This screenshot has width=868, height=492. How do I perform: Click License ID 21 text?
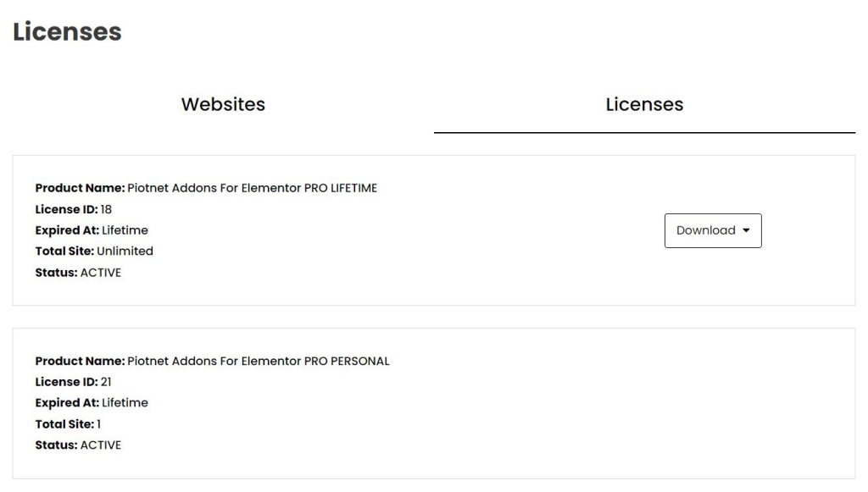[73, 382]
